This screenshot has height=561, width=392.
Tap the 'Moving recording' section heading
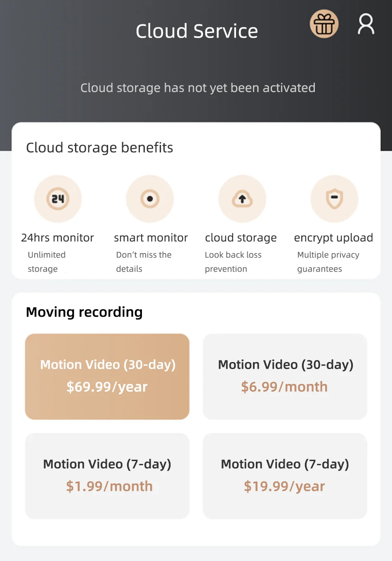point(84,312)
